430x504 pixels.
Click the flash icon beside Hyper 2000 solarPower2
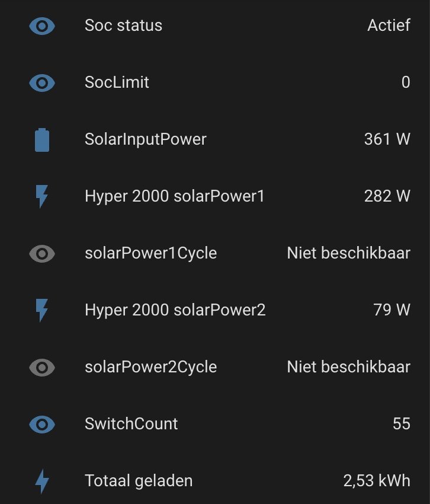(41, 310)
